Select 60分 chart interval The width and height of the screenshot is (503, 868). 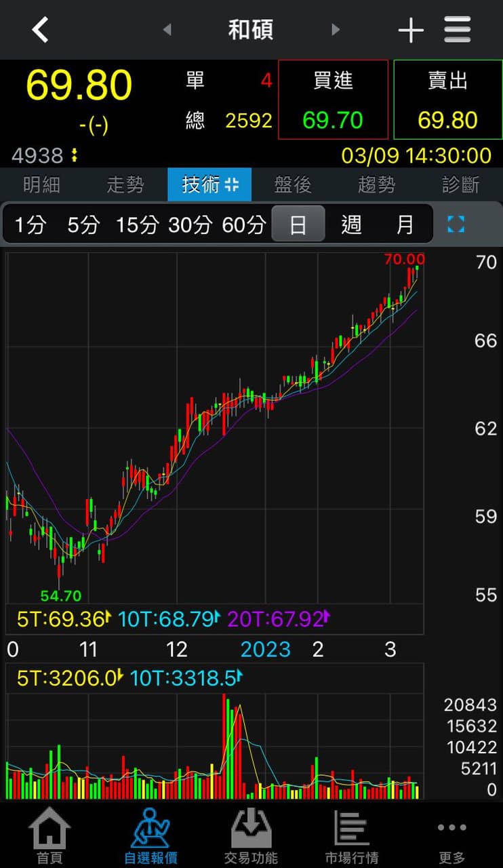(244, 224)
